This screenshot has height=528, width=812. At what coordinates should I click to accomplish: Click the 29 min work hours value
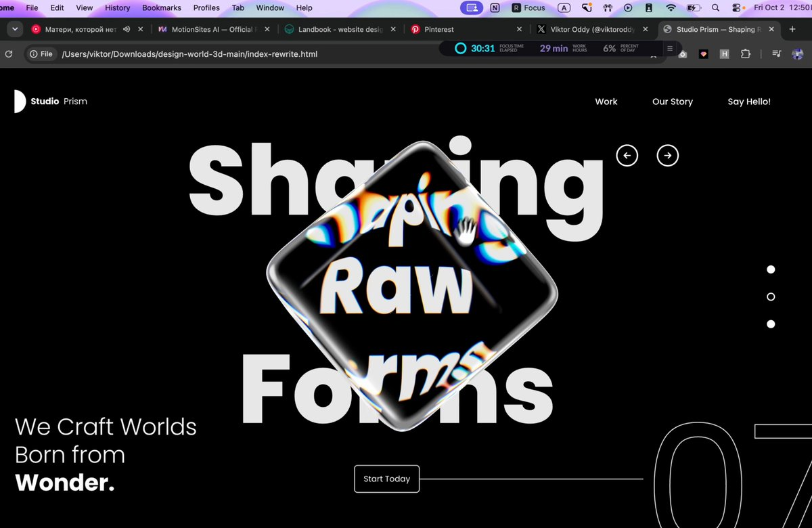pos(554,49)
